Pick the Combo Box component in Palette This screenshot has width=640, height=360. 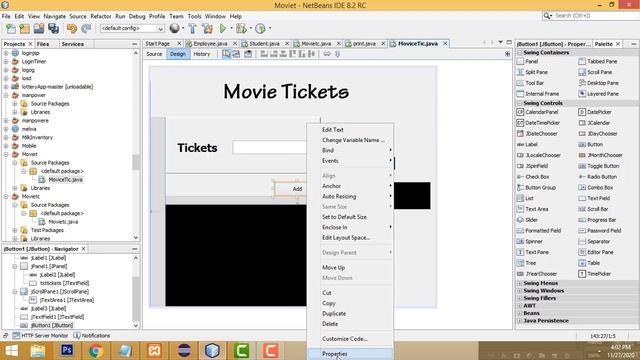596,187
